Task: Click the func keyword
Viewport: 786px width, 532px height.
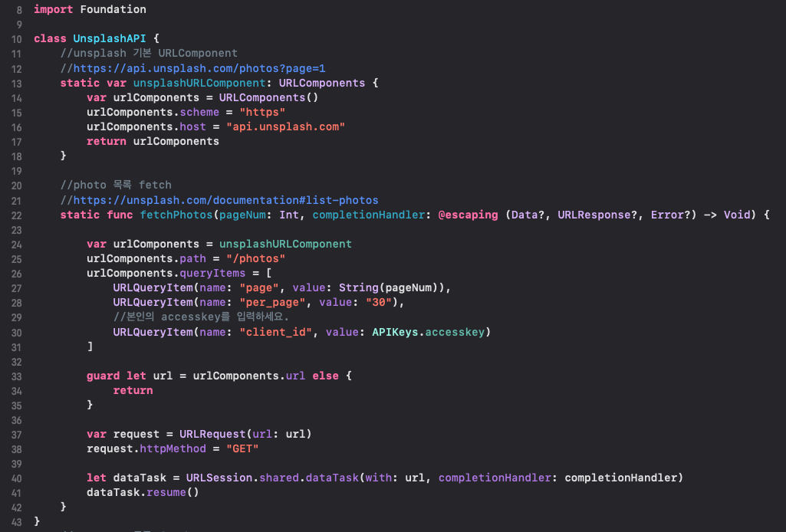Action: coord(120,215)
